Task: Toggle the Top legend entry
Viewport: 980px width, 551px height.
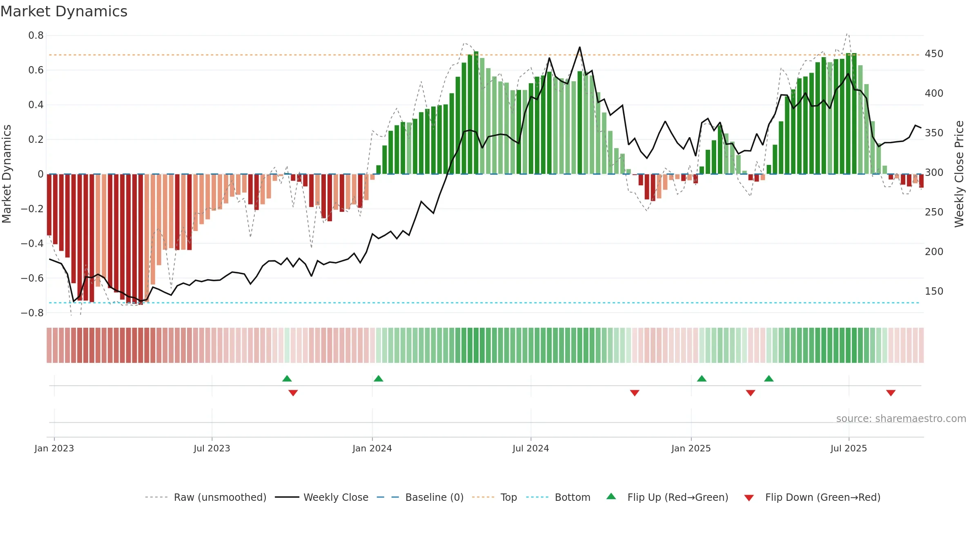Action: pyautogui.click(x=494, y=497)
